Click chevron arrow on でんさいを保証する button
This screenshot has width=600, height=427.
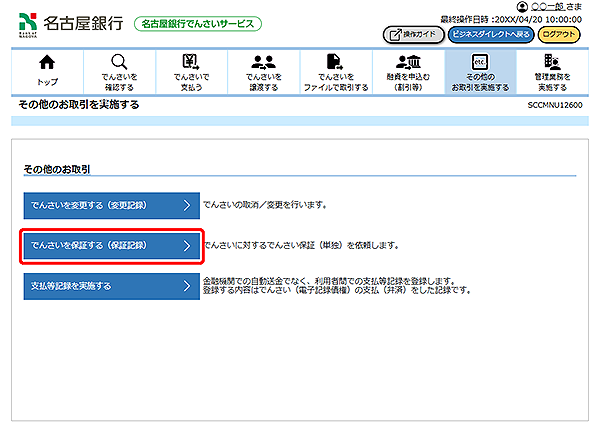pyautogui.click(x=186, y=245)
